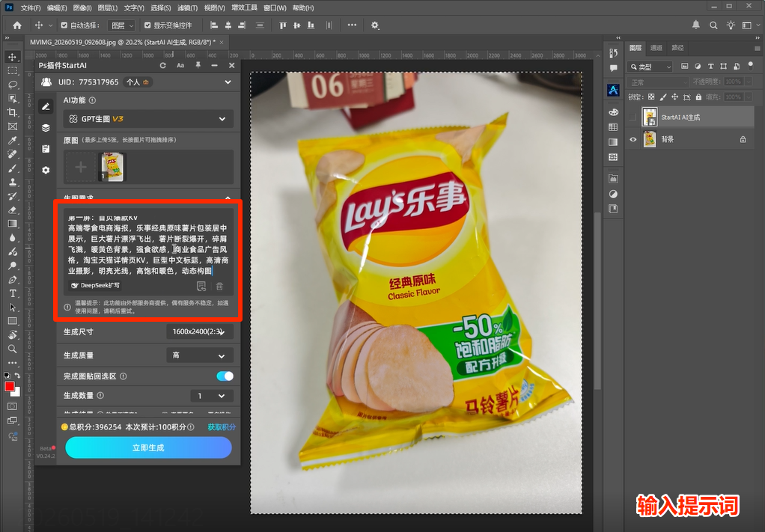Select the Clone Stamp tool
The image size is (765, 532).
(13, 182)
